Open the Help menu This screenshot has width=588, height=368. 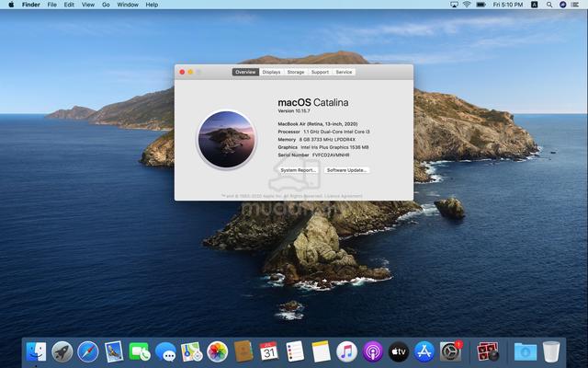(152, 5)
